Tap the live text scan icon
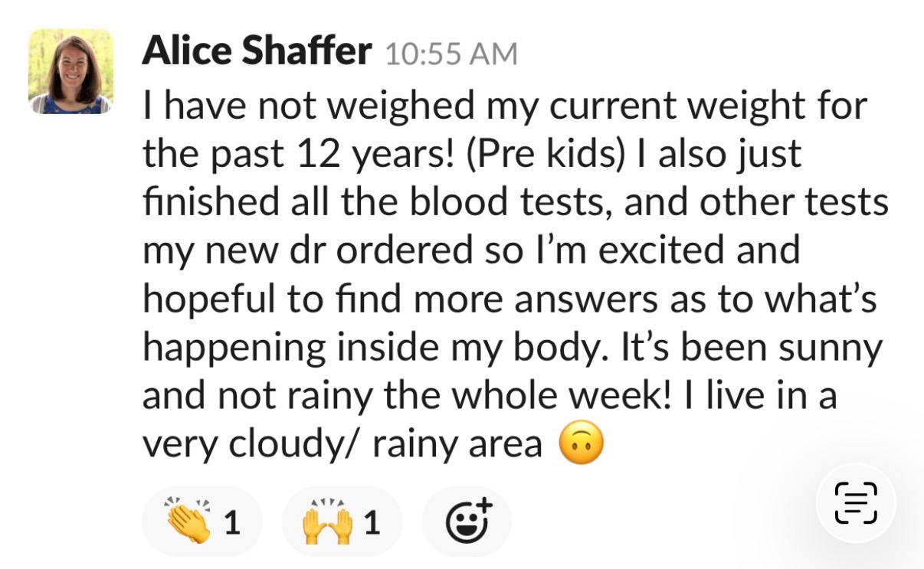 point(854,503)
